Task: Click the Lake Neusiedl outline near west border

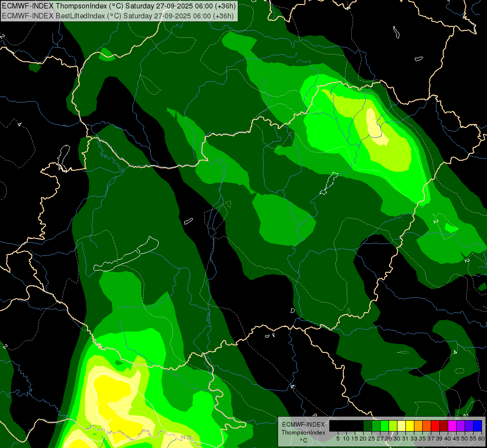Action: click(x=63, y=157)
